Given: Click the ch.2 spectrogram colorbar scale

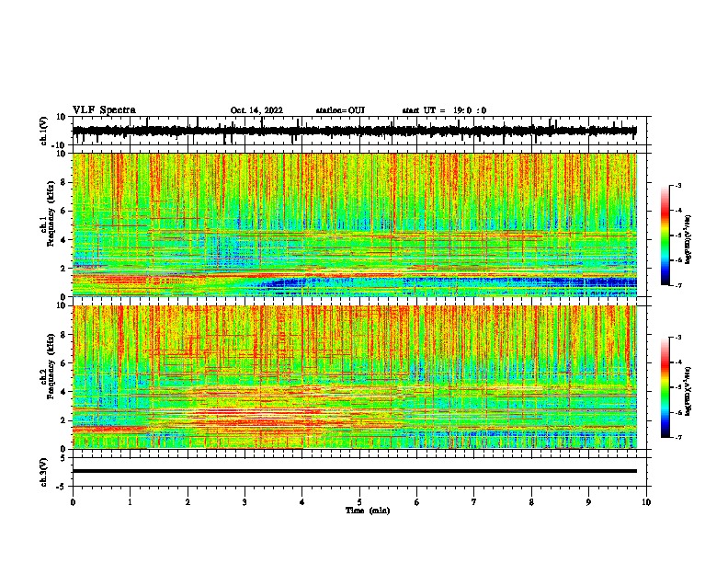Looking at the screenshot, I should [665, 387].
